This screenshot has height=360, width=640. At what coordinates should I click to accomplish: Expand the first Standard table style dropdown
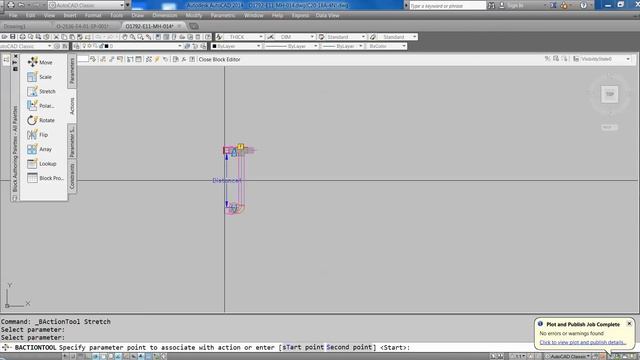click(363, 37)
